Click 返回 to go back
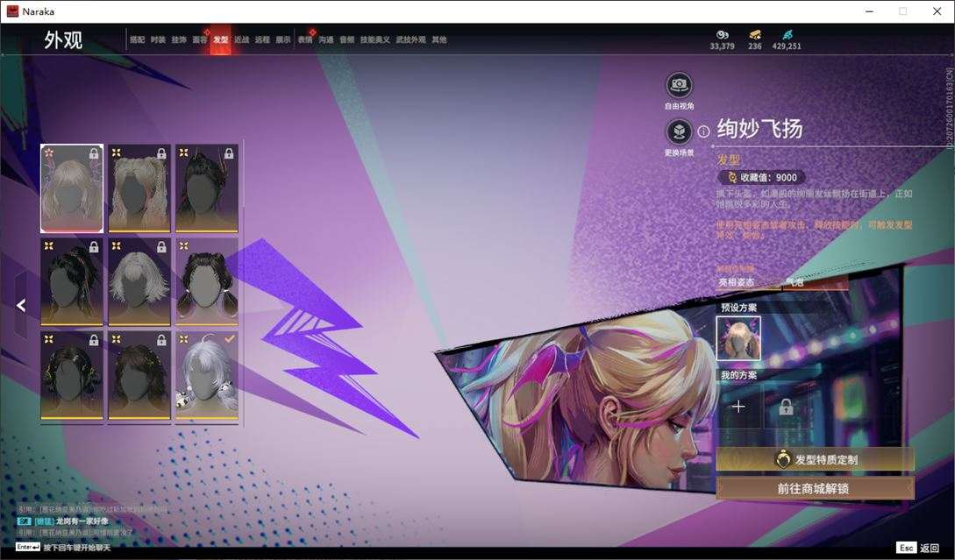Screen dimensions: 955x560 coord(930,548)
